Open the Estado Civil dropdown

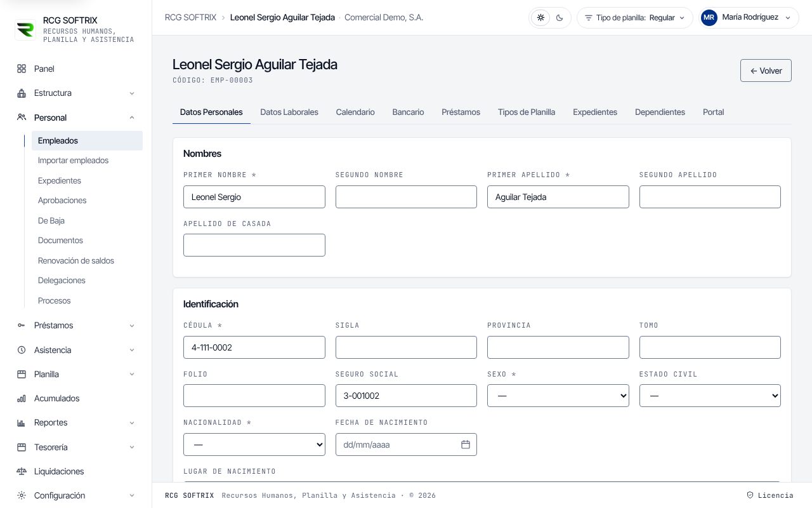(710, 396)
